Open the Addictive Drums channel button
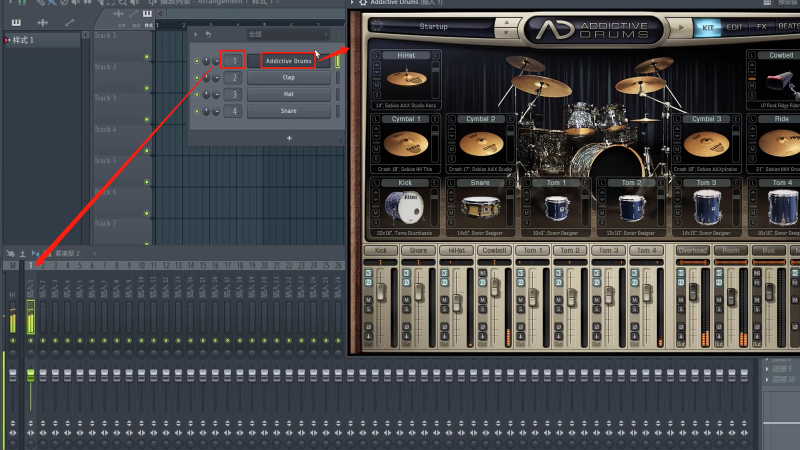 point(288,61)
